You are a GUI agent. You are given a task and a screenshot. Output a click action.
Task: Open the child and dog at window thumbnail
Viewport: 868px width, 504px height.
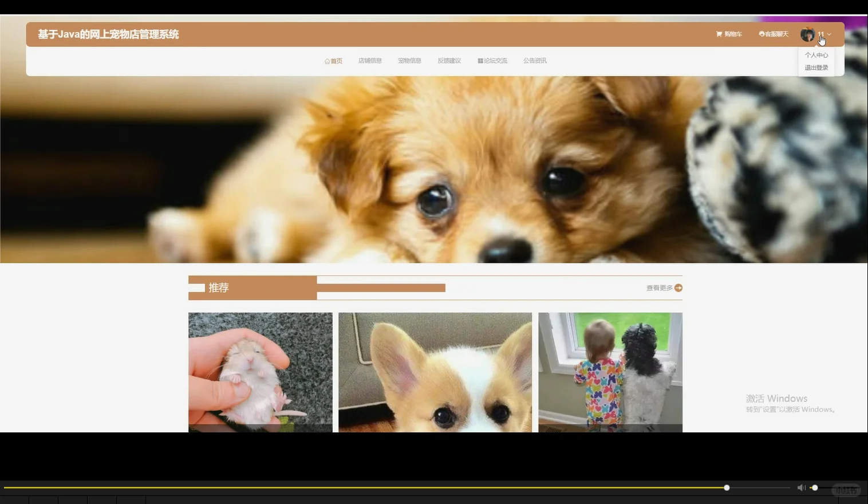[610, 372]
